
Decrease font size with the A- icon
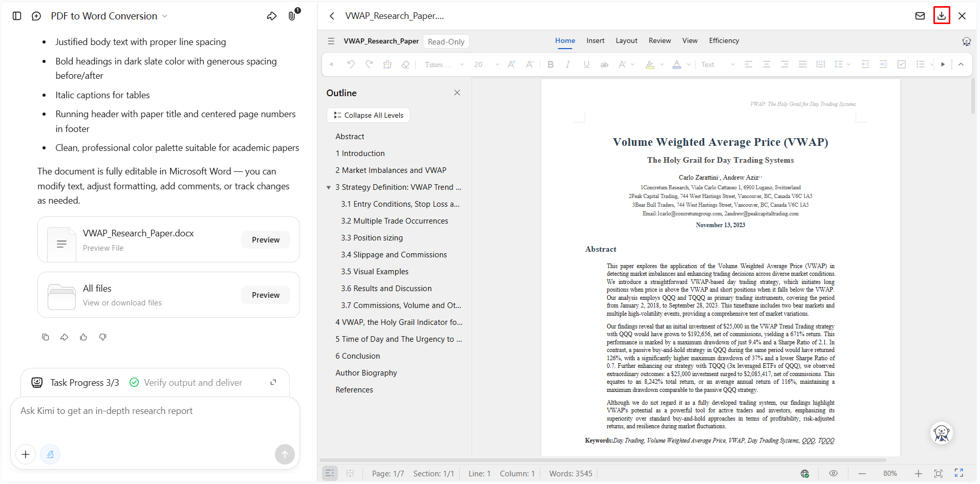[530, 64]
